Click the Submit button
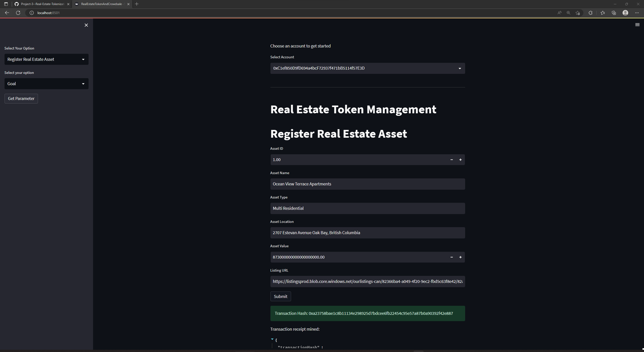The height and width of the screenshot is (352, 644). 280,296
